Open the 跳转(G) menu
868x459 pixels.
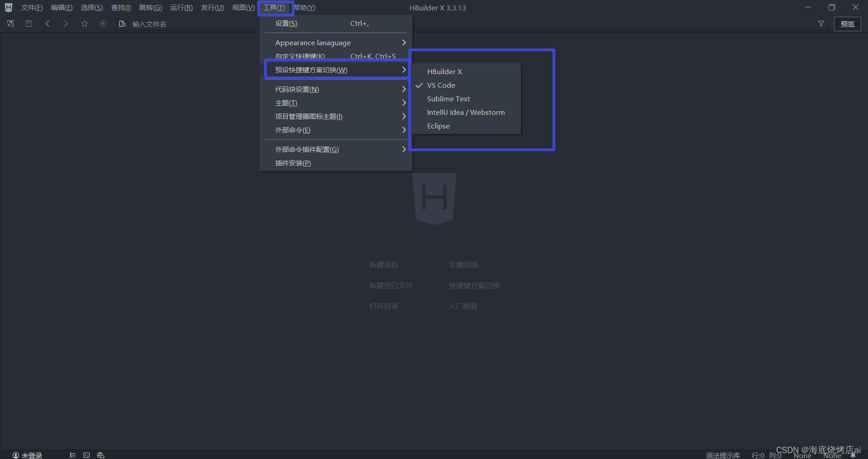151,8
